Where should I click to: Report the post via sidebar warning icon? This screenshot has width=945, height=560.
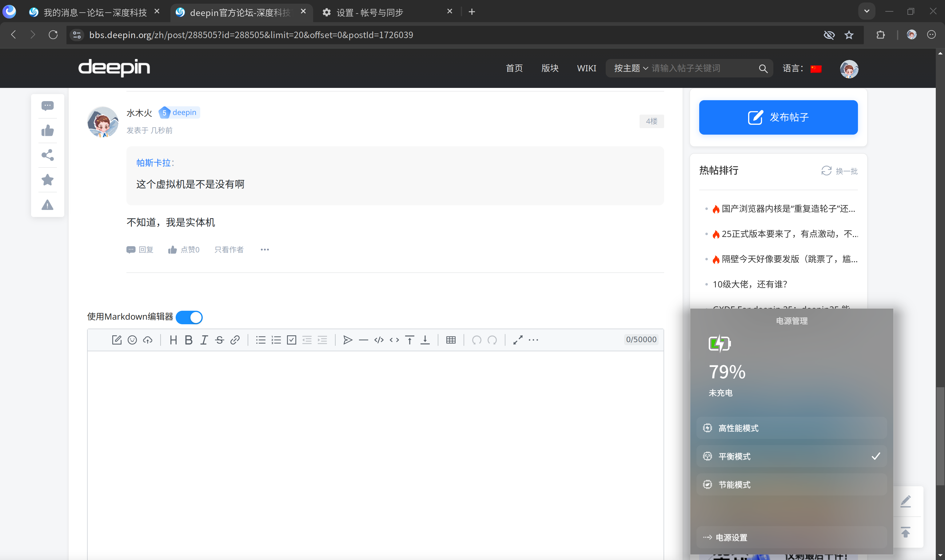(48, 205)
